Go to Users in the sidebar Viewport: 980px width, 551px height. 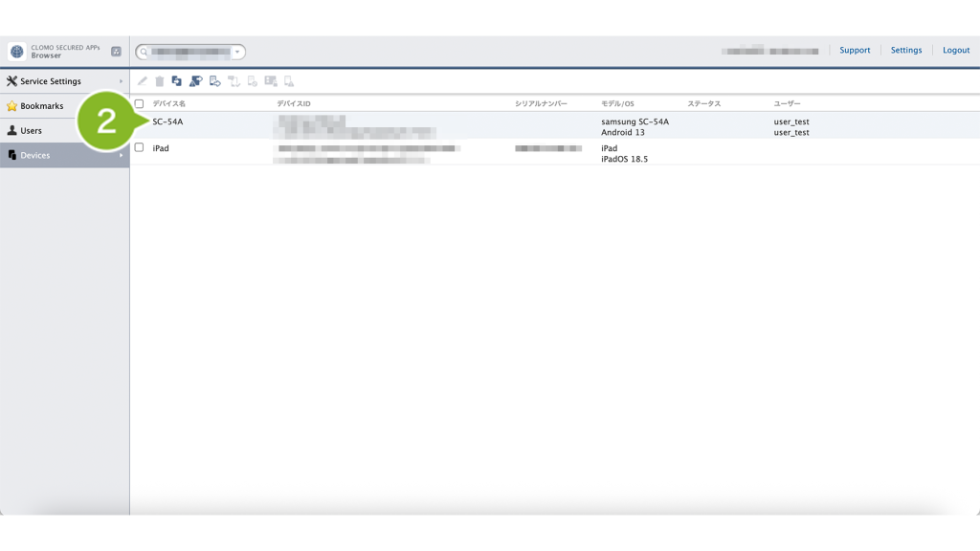[x=31, y=130]
